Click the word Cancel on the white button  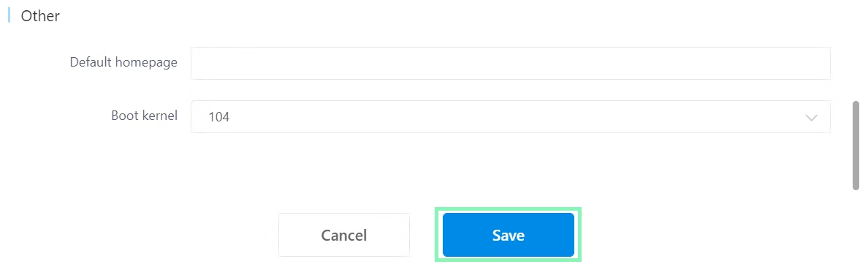click(344, 236)
